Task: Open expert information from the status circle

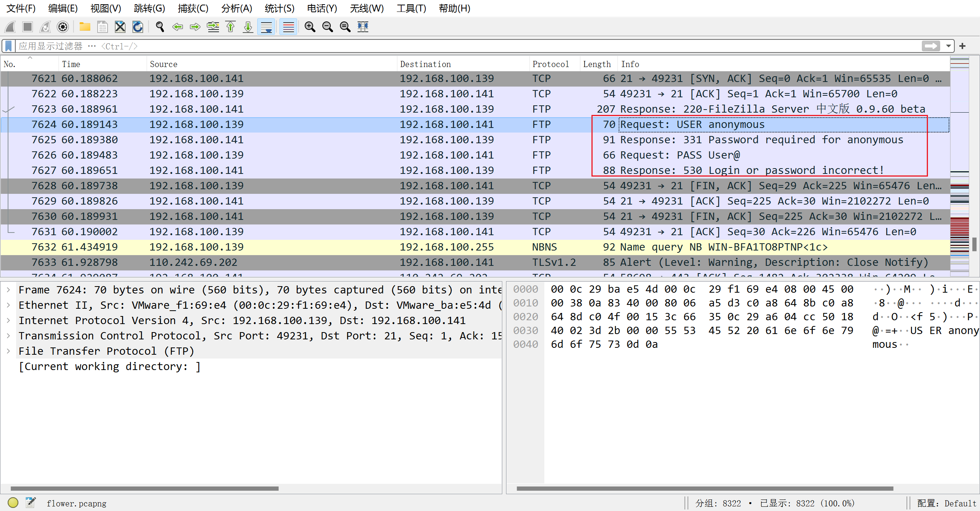Action: point(13,503)
